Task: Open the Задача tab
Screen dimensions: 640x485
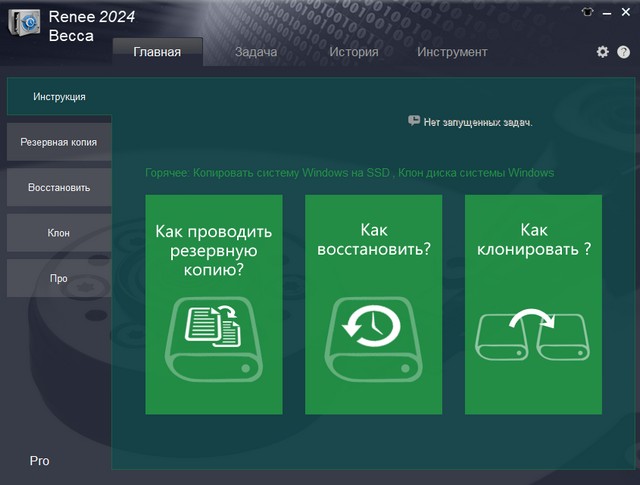Action: pyautogui.click(x=256, y=52)
